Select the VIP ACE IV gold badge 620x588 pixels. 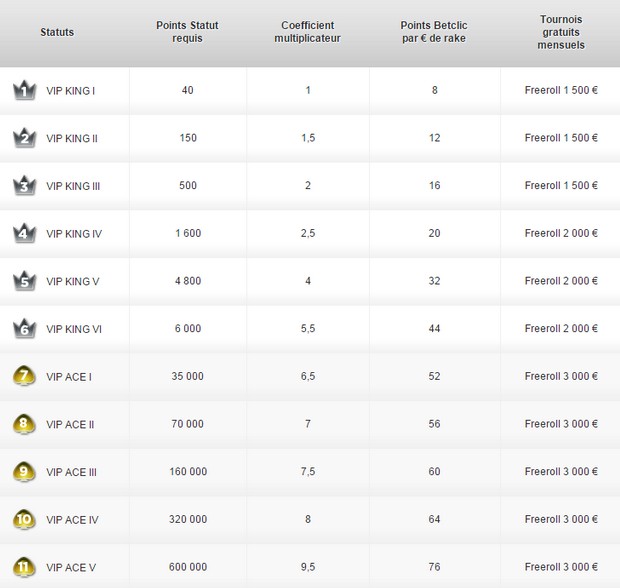(x=25, y=519)
